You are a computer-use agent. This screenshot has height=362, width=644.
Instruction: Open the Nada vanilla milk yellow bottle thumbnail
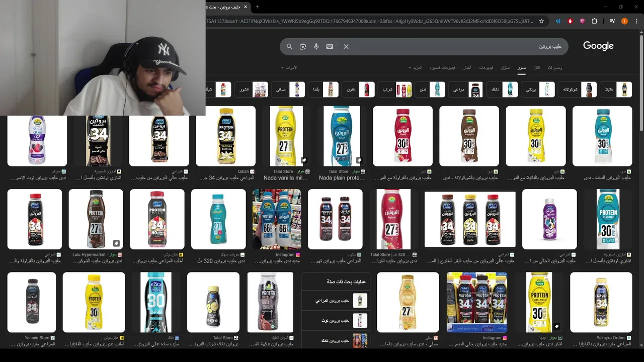[x=286, y=136]
